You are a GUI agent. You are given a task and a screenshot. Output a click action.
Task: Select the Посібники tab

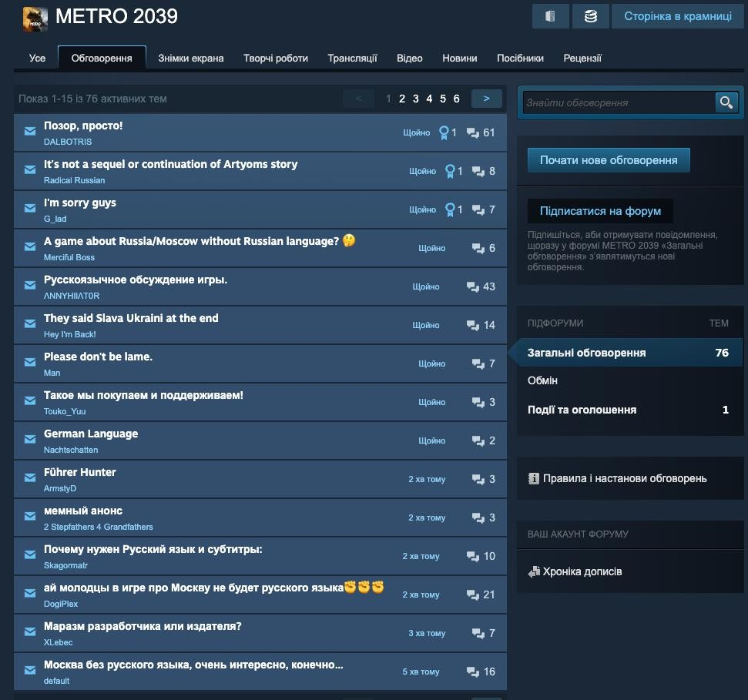point(520,59)
